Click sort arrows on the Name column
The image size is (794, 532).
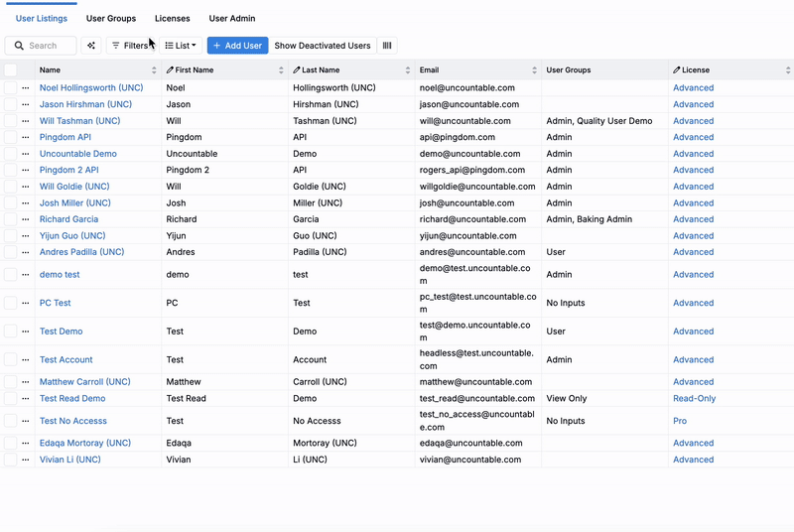coord(154,70)
